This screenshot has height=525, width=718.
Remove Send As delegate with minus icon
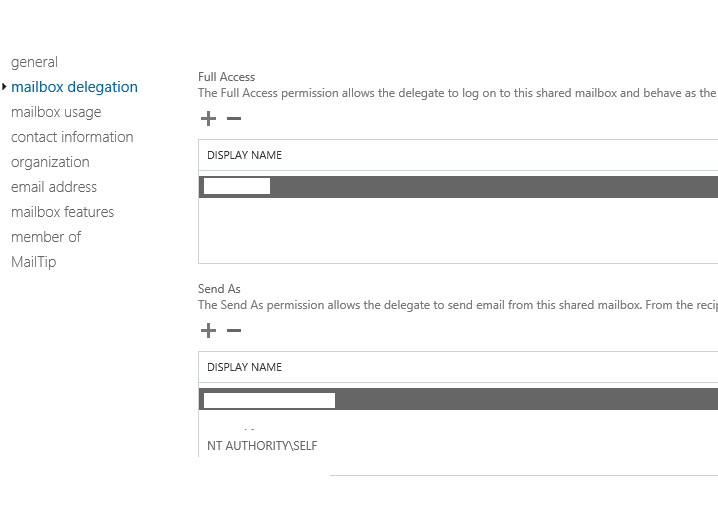(234, 330)
